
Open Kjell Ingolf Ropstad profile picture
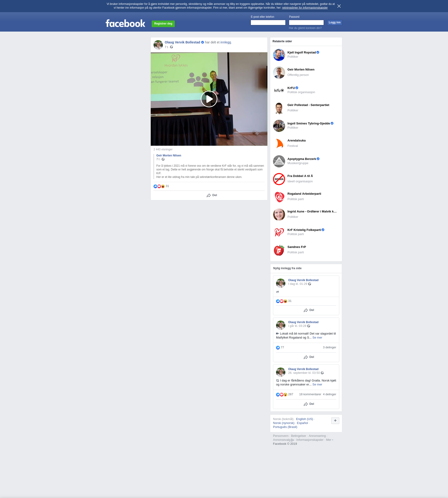[x=279, y=55]
